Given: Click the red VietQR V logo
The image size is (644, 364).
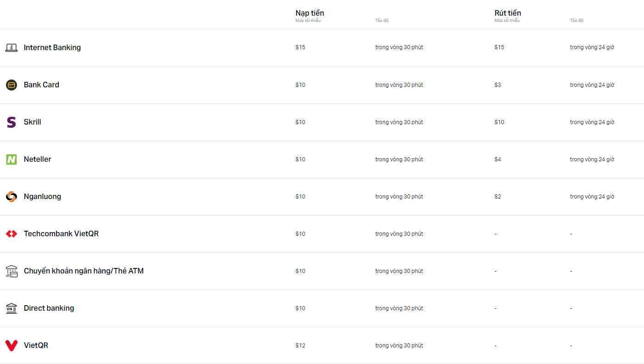Looking at the screenshot, I should point(11,345).
